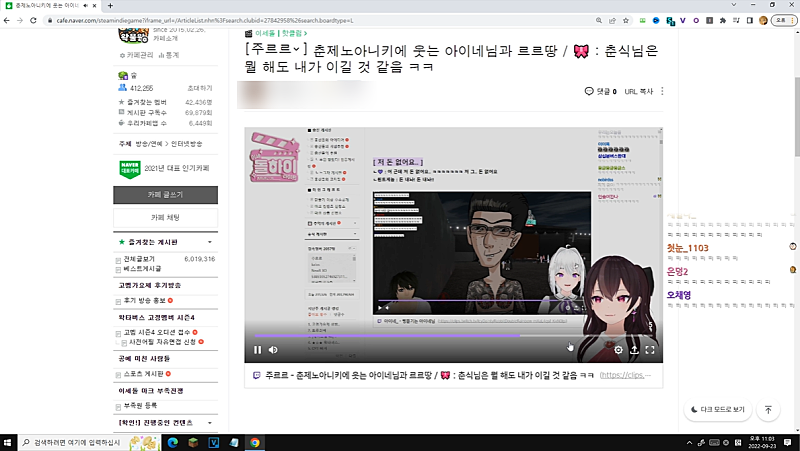Open 후기 방송 홍보 board
Image resolution: width=800 pixels, height=451 pixels.
[x=144, y=300]
